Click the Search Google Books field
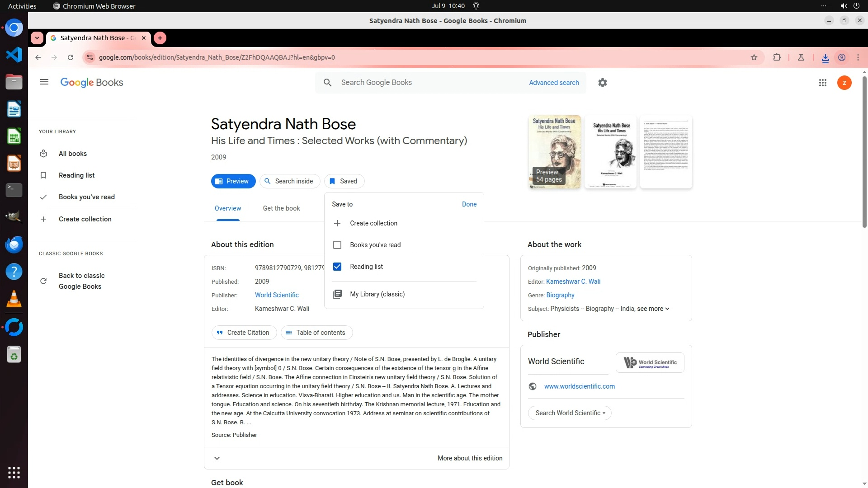 point(425,83)
